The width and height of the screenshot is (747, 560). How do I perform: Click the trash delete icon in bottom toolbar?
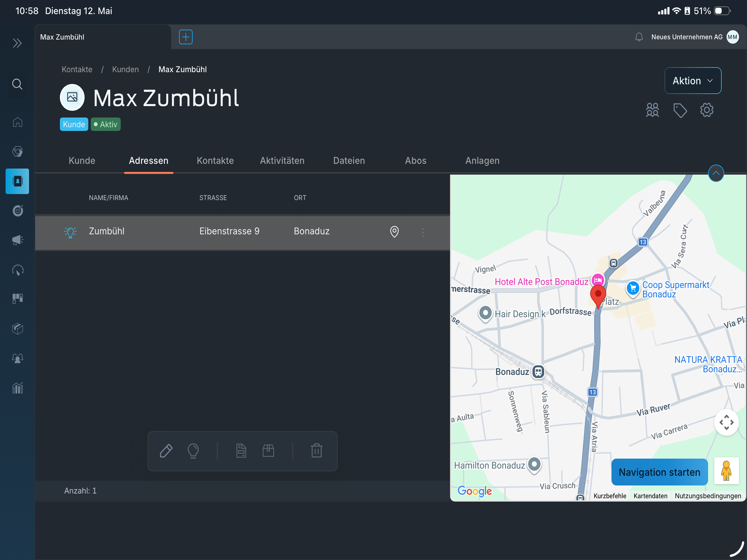317,451
